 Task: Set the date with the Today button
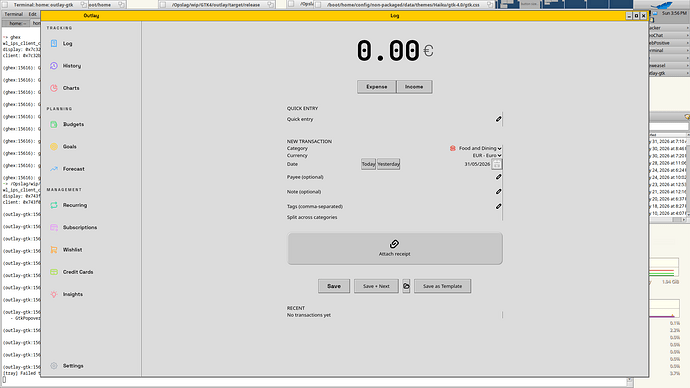368,165
